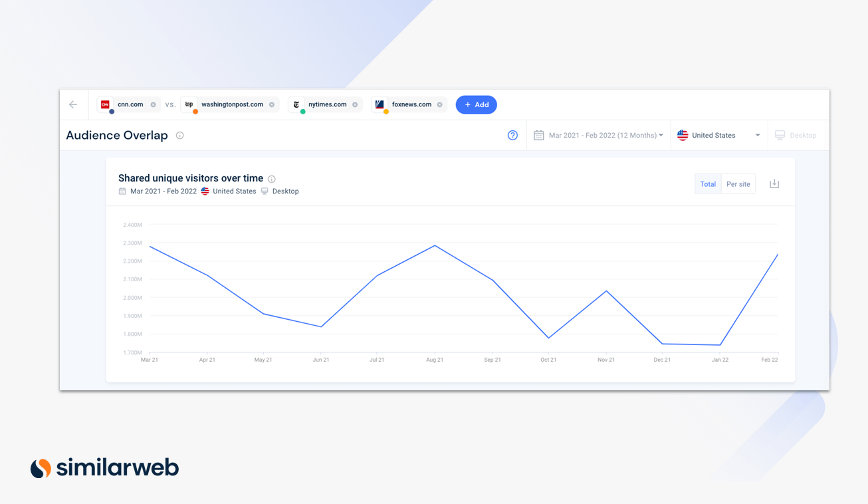
Task: Click the desktop monitor icon under chart title
Action: (x=265, y=191)
